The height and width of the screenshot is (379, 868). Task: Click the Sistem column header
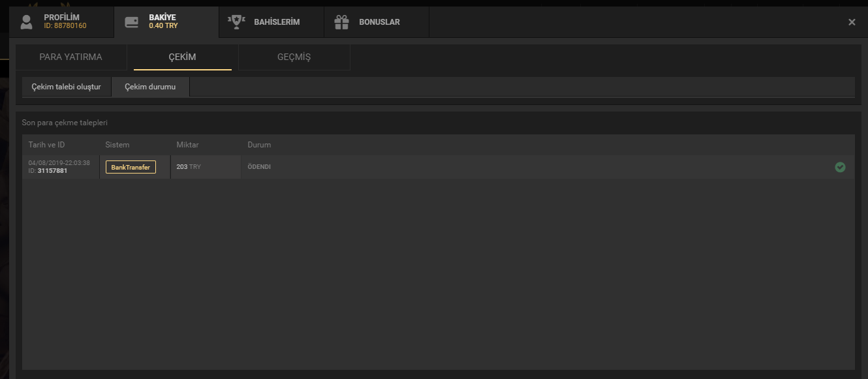tap(117, 145)
